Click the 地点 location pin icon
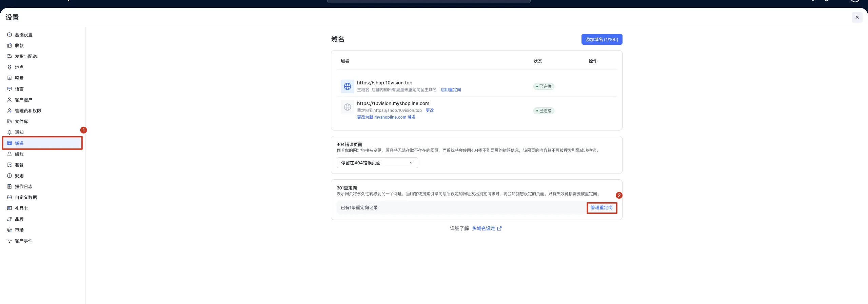This screenshot has width=868, height=304. point(9,67)
